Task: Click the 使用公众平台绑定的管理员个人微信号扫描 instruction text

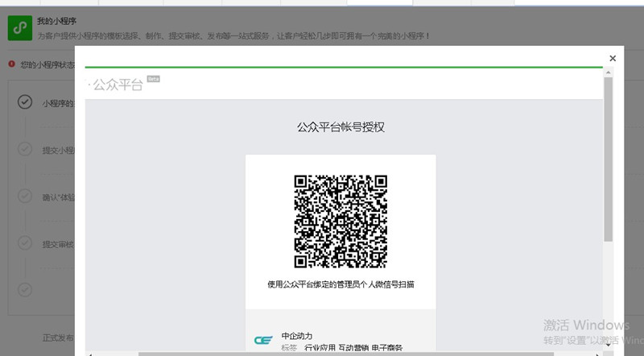Action: coord(341,284)
